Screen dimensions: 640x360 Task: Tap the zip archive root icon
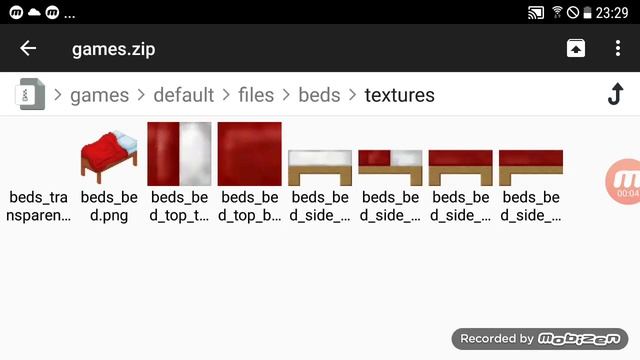point(30,94)
